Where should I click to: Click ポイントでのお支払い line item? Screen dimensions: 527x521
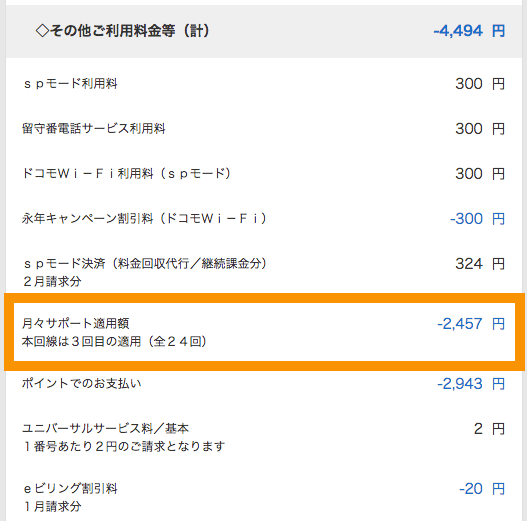81,383
